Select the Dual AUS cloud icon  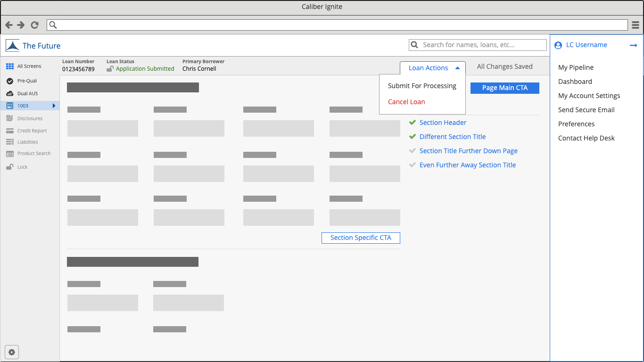9,93
